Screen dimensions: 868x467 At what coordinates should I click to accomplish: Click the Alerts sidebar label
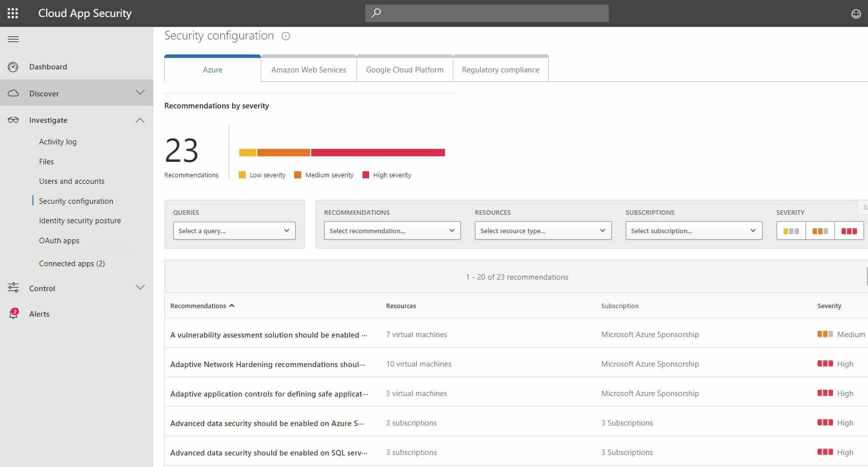[39, 314]
